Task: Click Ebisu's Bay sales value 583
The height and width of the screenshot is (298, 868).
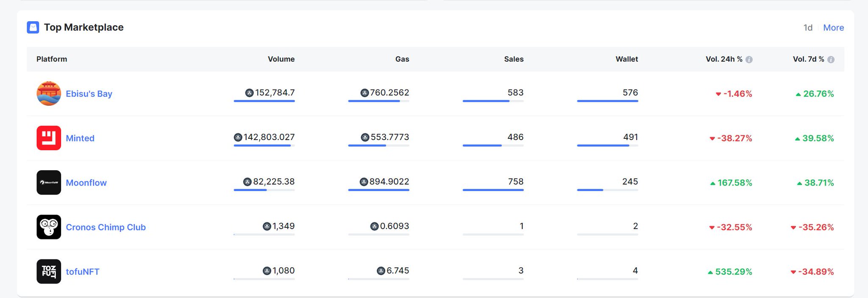Action: (515, 93)
